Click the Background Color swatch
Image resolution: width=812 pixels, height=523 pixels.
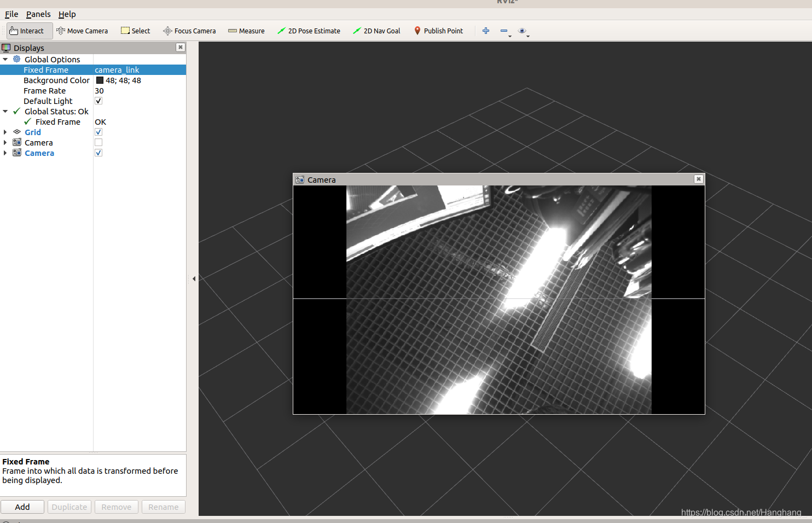click(x=100, y=80)
